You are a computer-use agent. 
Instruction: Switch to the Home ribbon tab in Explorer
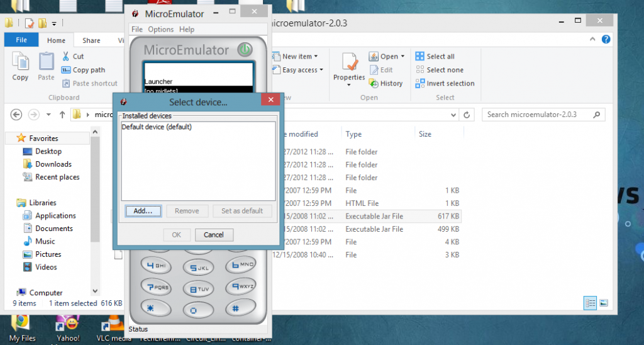(x=56, y=40)
